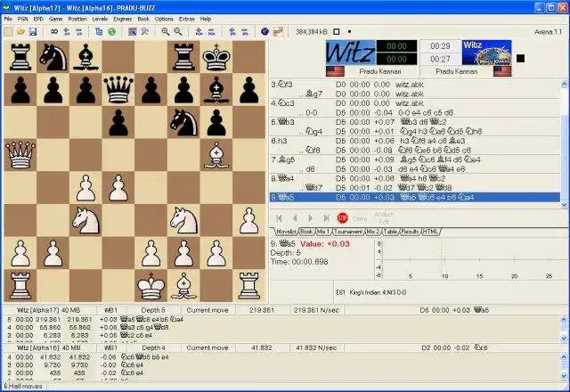Switch to the HTML tab

click(431, 232)
